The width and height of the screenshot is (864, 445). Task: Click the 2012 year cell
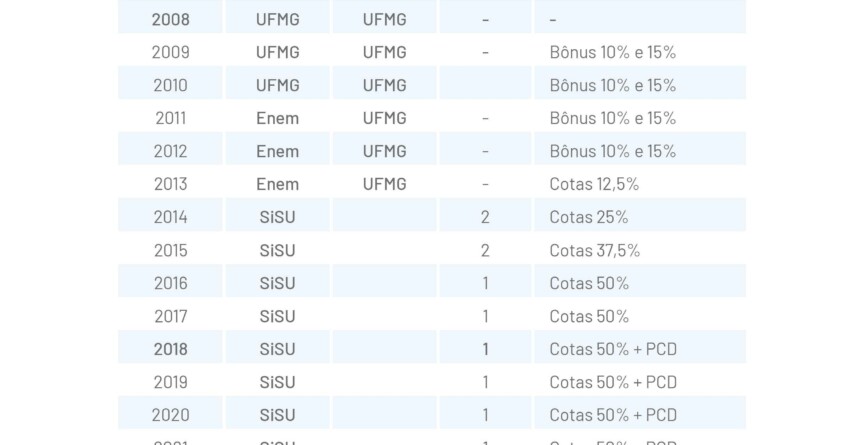point(170,151)
